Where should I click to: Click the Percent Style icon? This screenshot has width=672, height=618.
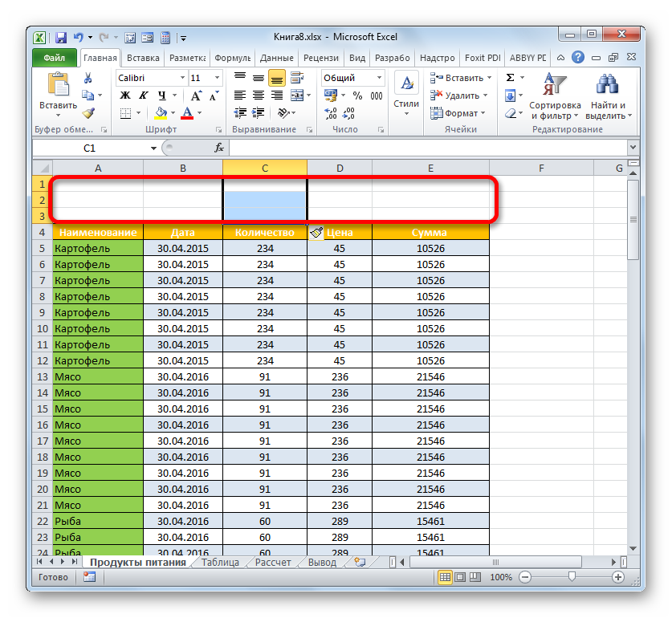click(x=357, y=96)
